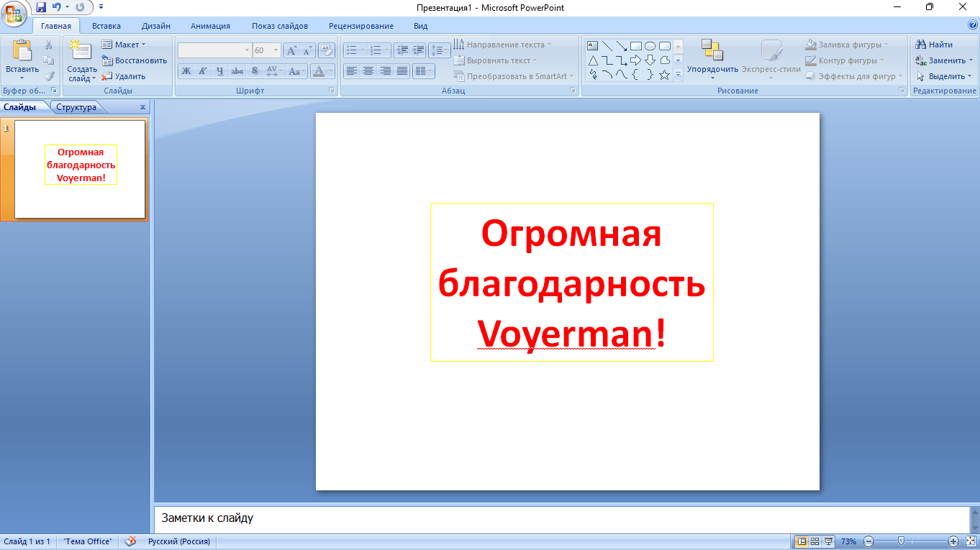The height and width of the screenshot is (550, 980).
Task: Pick the five-point star shape
Action: coord(664,75)
